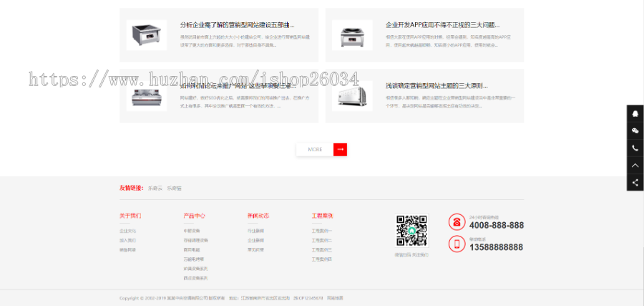Open 工程案例四 footer link

tap(322, 259)
